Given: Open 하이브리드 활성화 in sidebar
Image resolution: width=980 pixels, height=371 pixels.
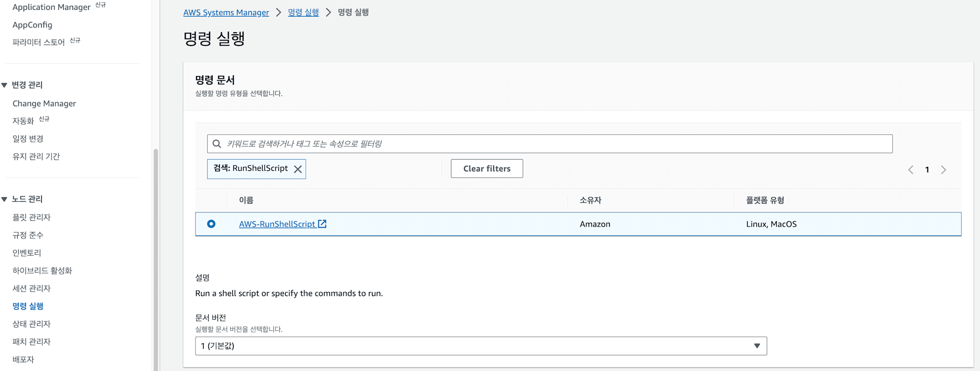Looking at the screenshot, I should [42, 270].
